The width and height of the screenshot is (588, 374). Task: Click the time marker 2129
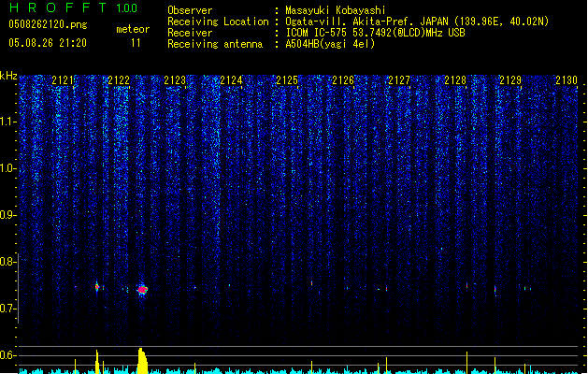510,80
